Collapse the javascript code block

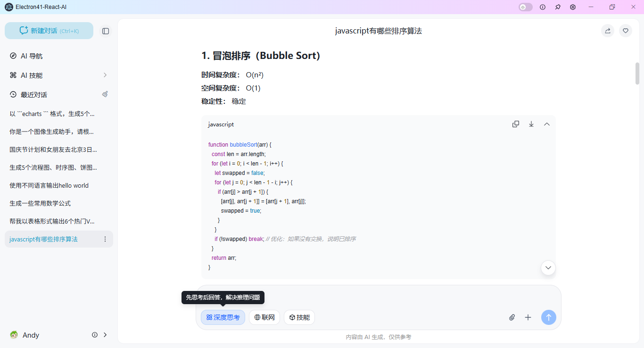(x=547, y=124)
